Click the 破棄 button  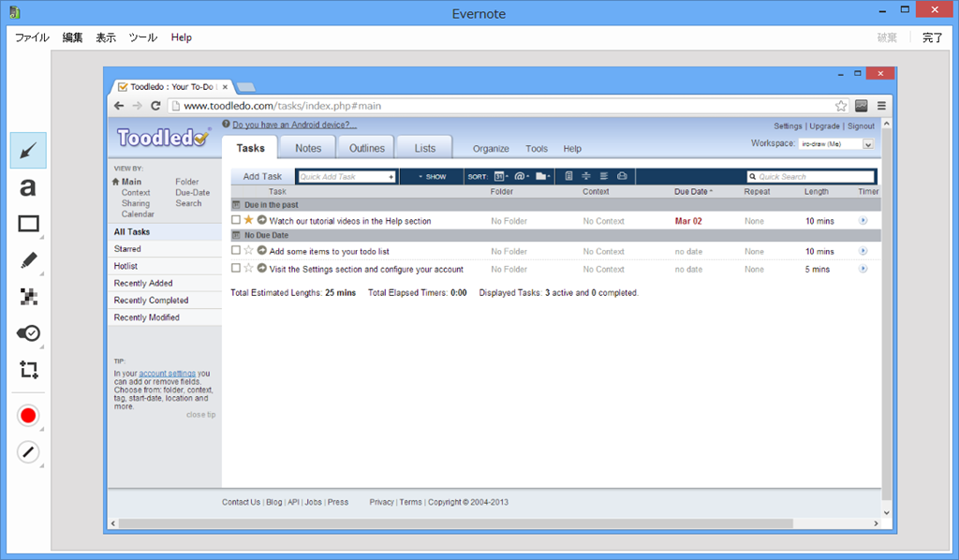[887, 37]
